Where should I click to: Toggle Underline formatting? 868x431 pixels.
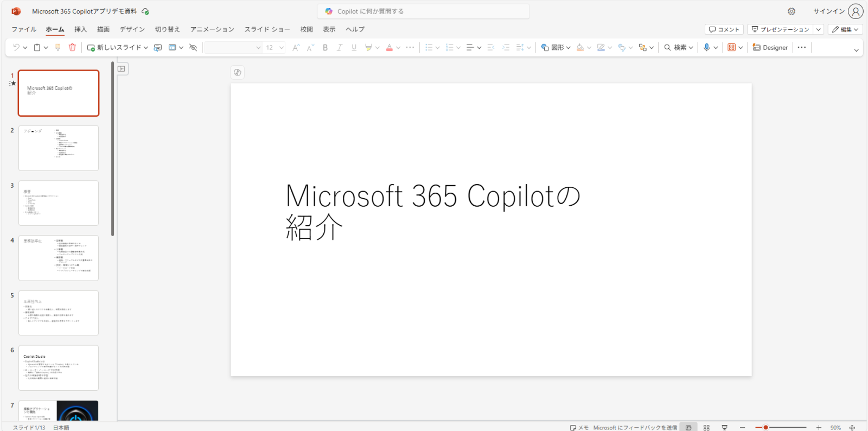coord(354,48)
